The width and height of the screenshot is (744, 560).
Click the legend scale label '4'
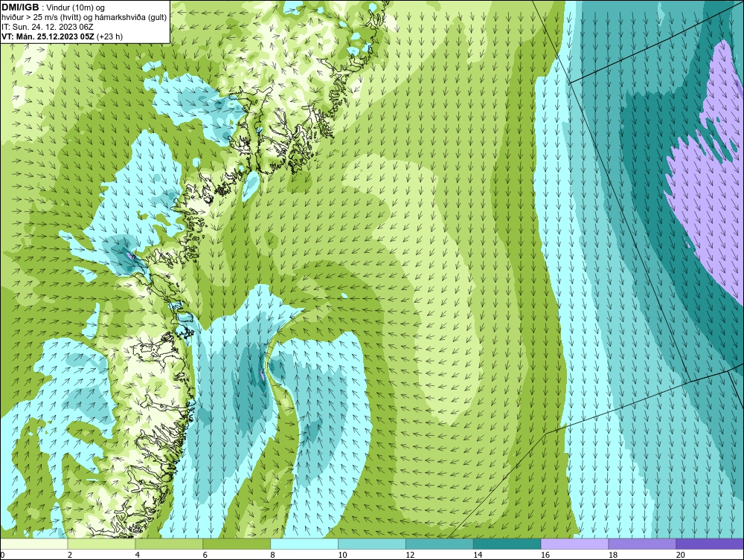pyautogui.click(x=137, y=555)
